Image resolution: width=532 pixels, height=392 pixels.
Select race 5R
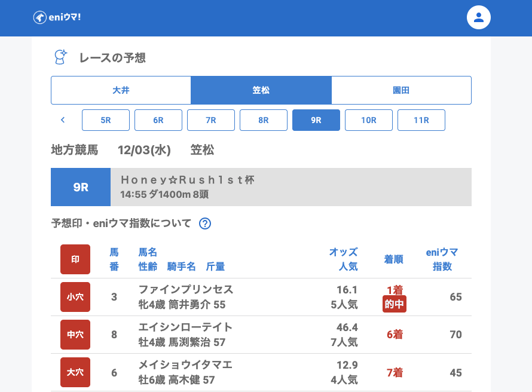click(106, 120)
